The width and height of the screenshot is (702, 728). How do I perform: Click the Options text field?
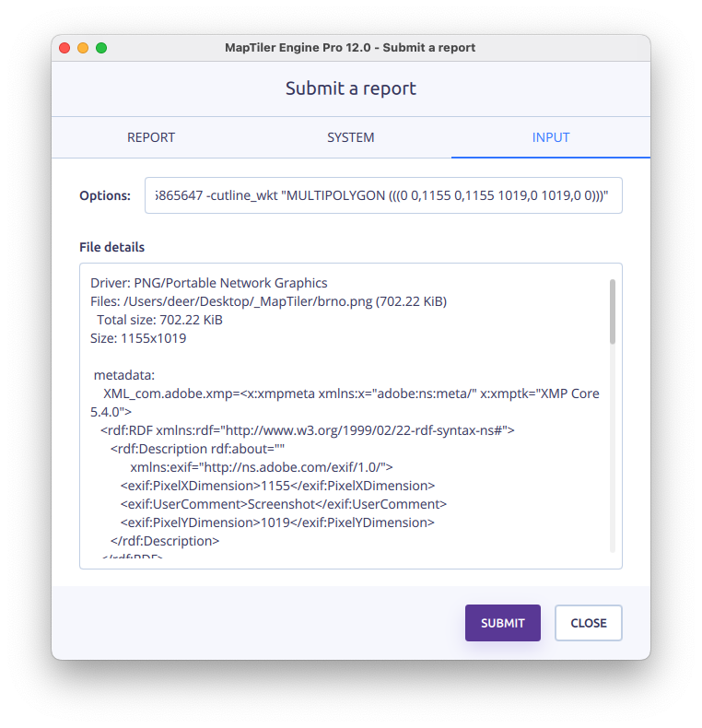[x=383, y=195]
